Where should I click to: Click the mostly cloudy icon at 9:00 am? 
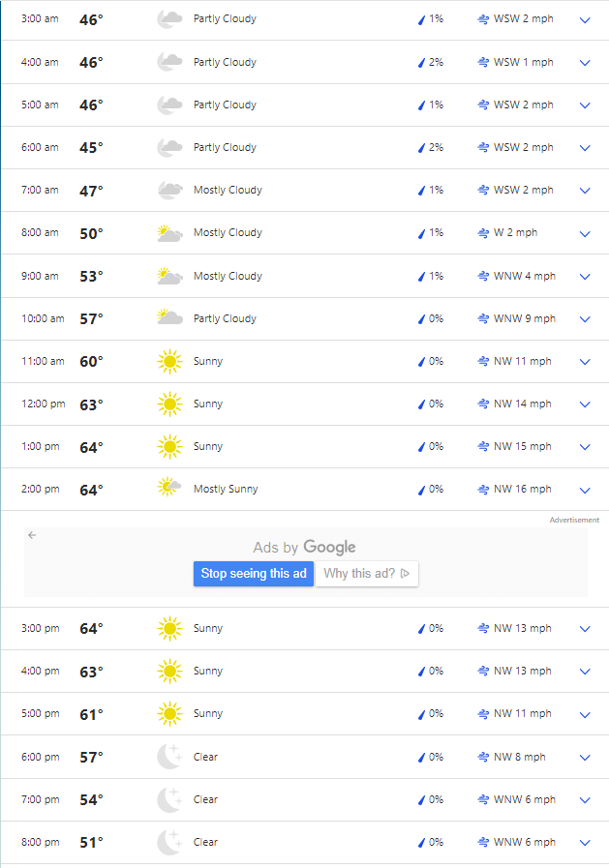pos(169,276)
